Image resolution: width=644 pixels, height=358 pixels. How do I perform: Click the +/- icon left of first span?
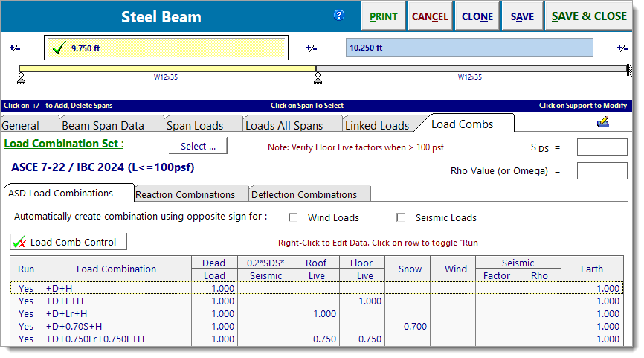coord(15,48)
